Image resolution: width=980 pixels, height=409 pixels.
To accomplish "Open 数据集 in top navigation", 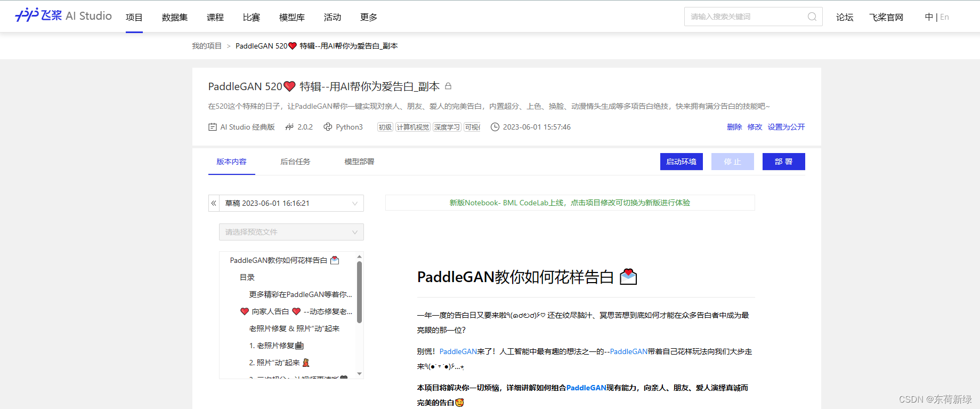I will [175, 17].
